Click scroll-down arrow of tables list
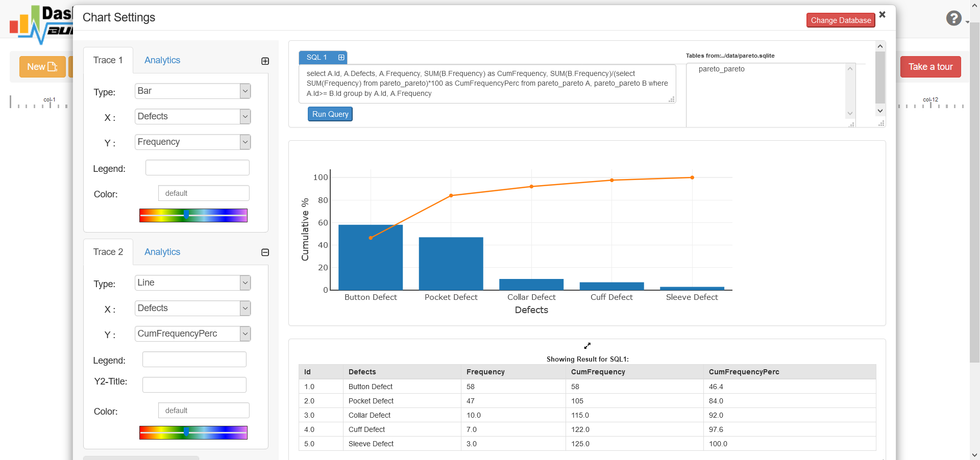The image size is (980, 460). point(850,113)
